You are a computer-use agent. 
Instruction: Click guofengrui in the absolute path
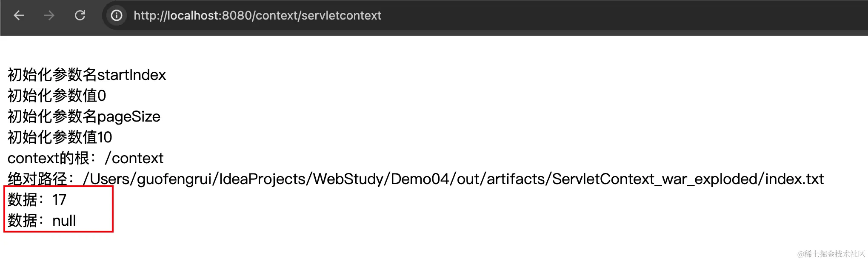point(174,179)
